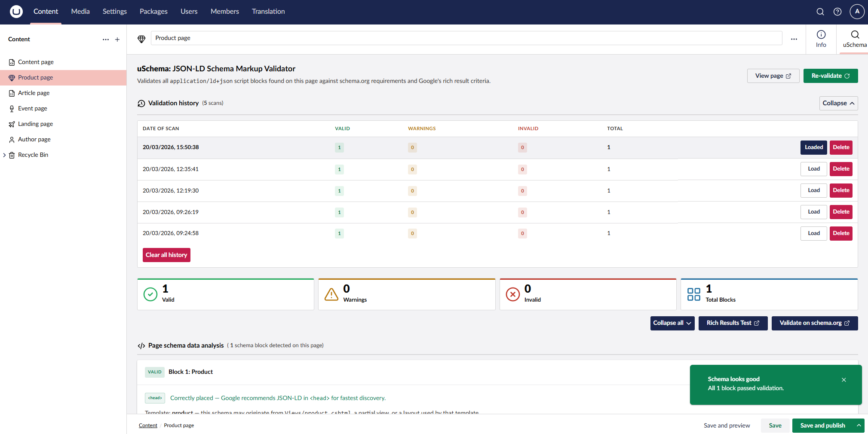Open Content tree options via the ellipsis icon
Image resolution: width=868 pixels, height=434 pixels.
point(105,39)
